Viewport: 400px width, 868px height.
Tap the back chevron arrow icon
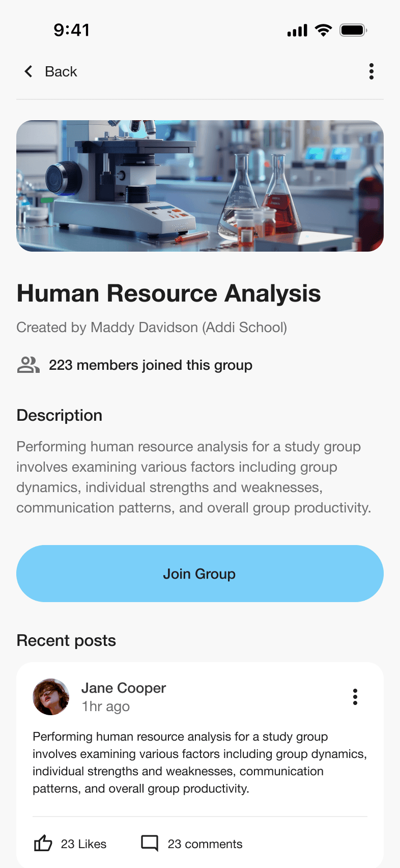pyautogui.click(x=28, y=72)
